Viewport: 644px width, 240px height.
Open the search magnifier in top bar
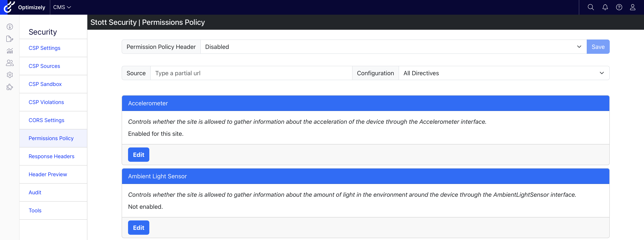pos(591,7)
